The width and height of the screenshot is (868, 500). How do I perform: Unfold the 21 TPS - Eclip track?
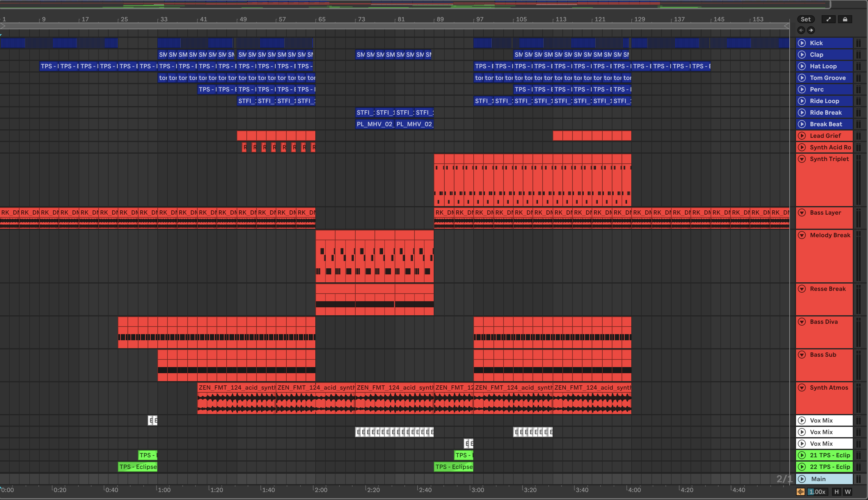pyautogui.click(x=802, y=455)
